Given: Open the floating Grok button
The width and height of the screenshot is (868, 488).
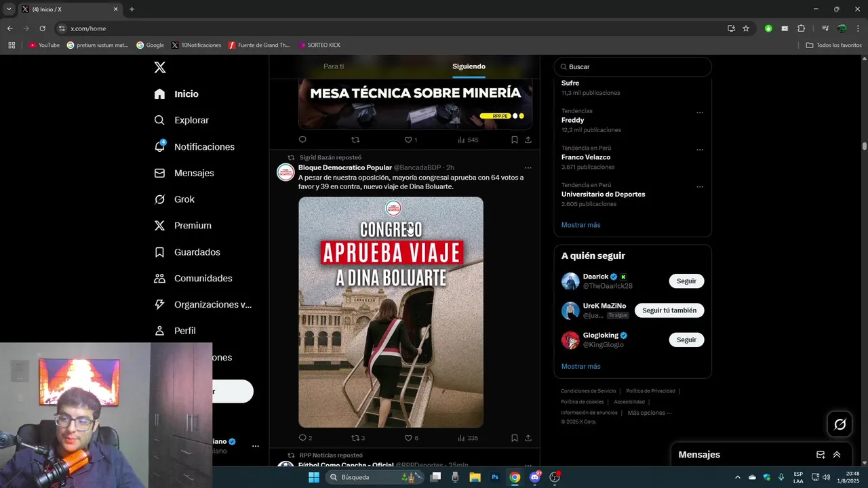Looking at the screenshot, I should [x=840, y=424].
